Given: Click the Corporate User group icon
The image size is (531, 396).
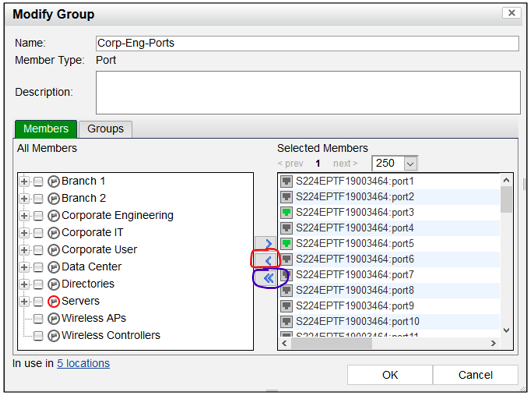Looking at the screenshot, I should (x=54, y=250).
